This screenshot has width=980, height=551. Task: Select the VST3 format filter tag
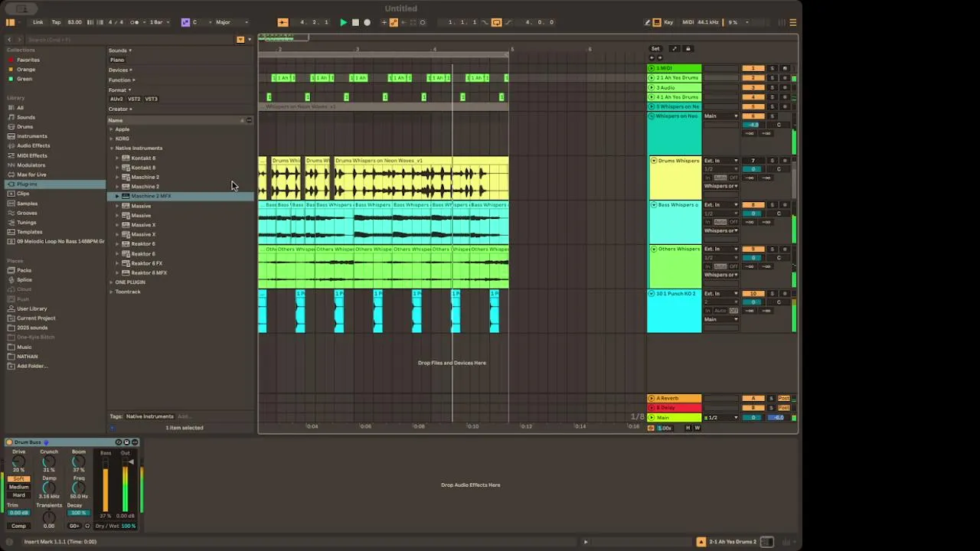[151, 99]
